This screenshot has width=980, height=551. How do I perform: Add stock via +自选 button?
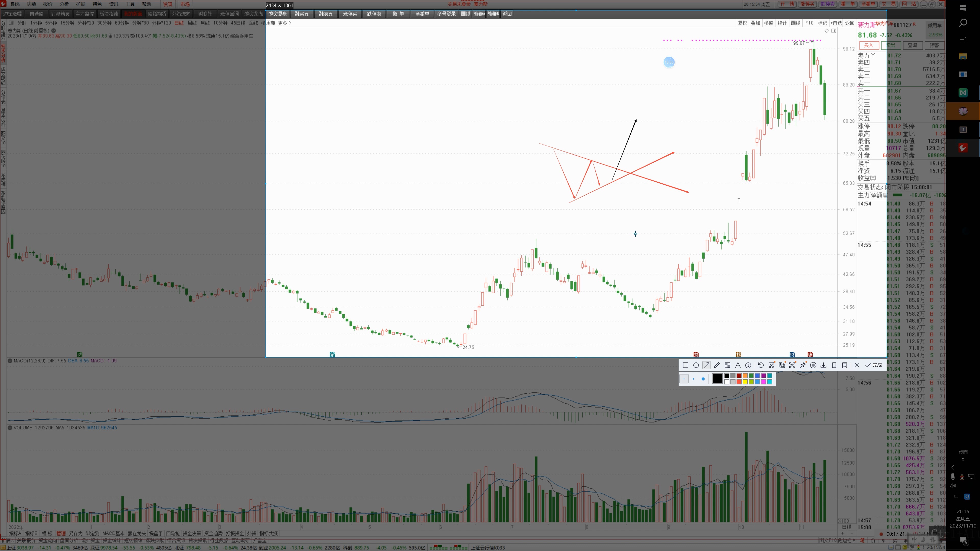click(x=836, y=23)
